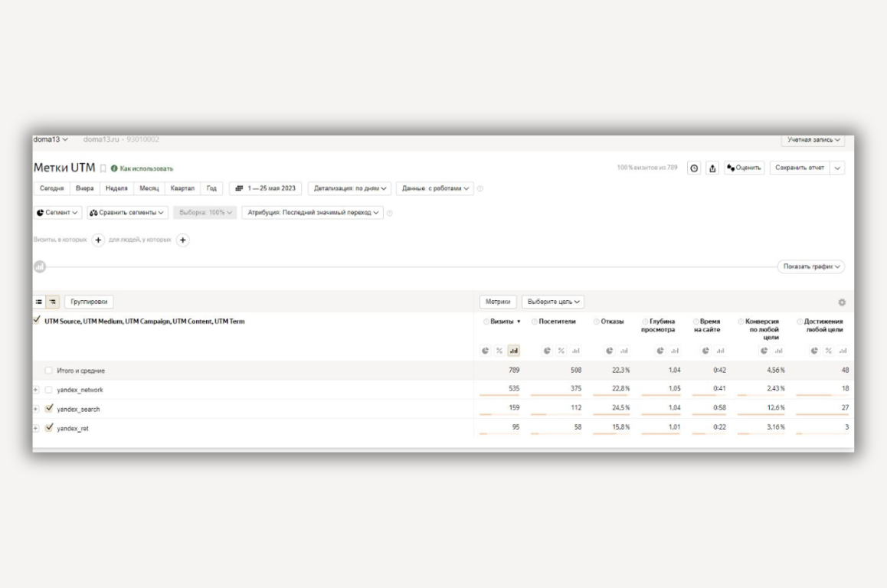Viewport: 887px width, 588px height.
Task: Select bar chart icon under Время на сайте
Action: 720,351
